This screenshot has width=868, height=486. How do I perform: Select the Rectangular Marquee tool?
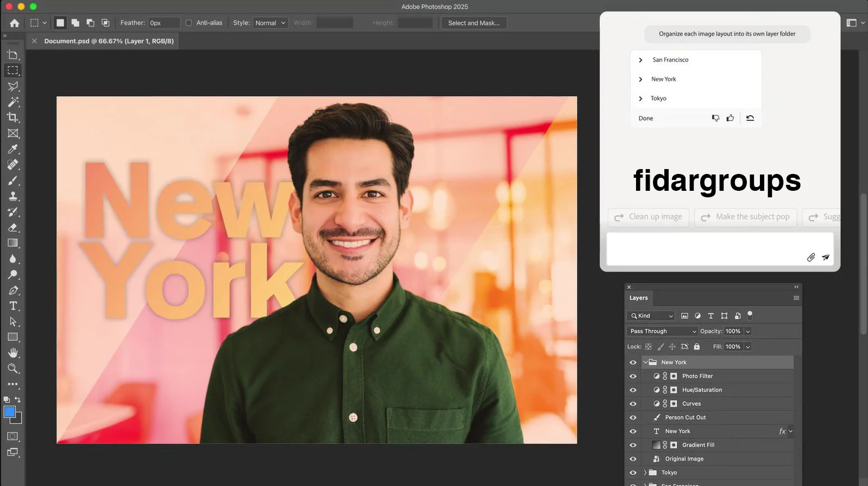pos(13,70)
